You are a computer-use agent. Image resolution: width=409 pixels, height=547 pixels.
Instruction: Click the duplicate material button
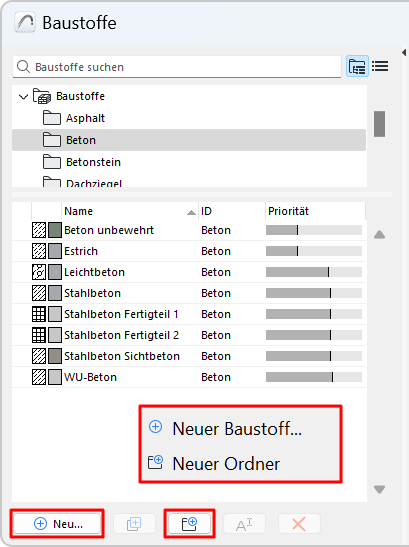pyautogui.click(x=134, y=524)
